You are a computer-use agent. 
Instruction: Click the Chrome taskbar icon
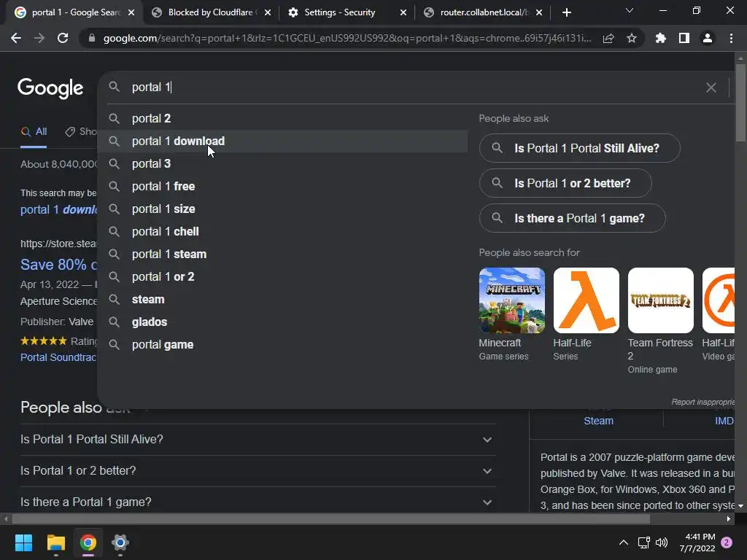click(88, 542)
